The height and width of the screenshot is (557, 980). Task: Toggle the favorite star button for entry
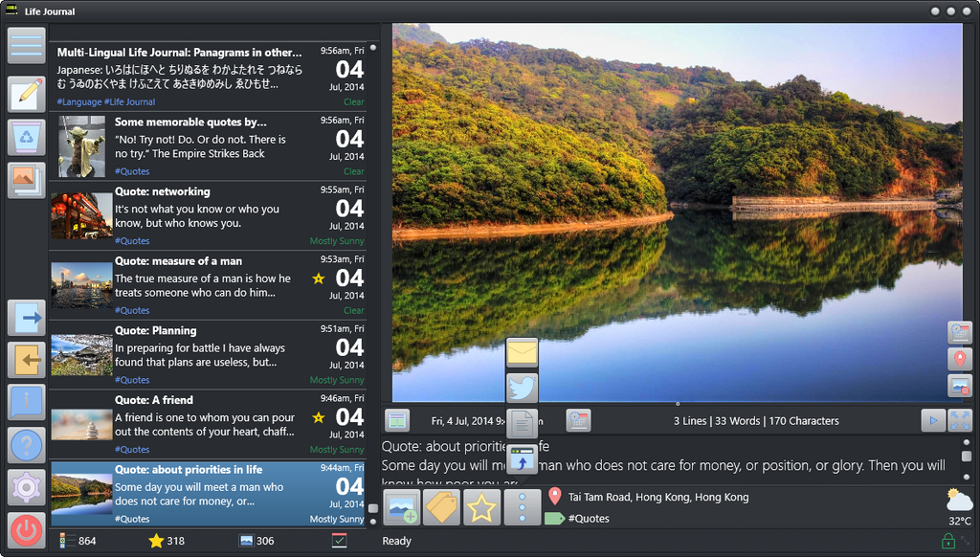(x=482, y=507)
